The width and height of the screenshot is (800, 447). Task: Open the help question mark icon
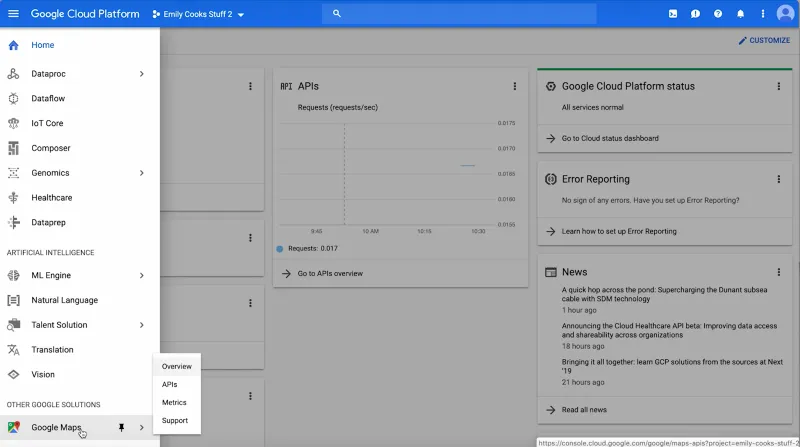pos(718,14)
